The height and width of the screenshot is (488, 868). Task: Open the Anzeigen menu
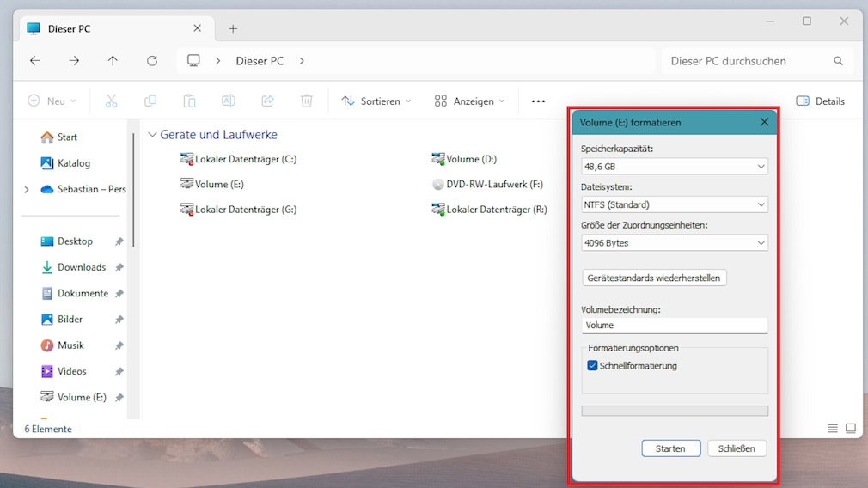point(469,101)
